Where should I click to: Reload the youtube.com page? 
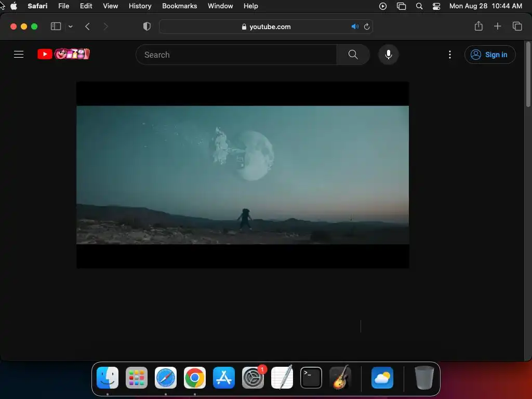(367, 26)
